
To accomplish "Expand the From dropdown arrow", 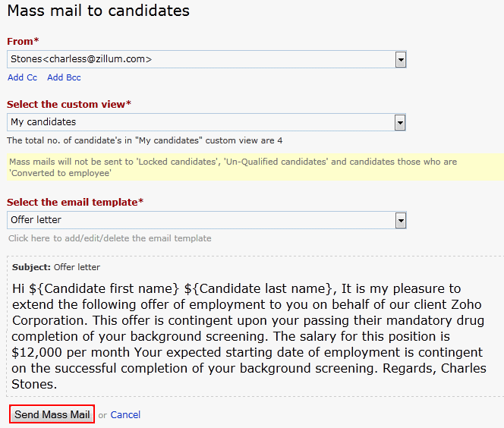I will pyautogui.click(x=401, y=59).
